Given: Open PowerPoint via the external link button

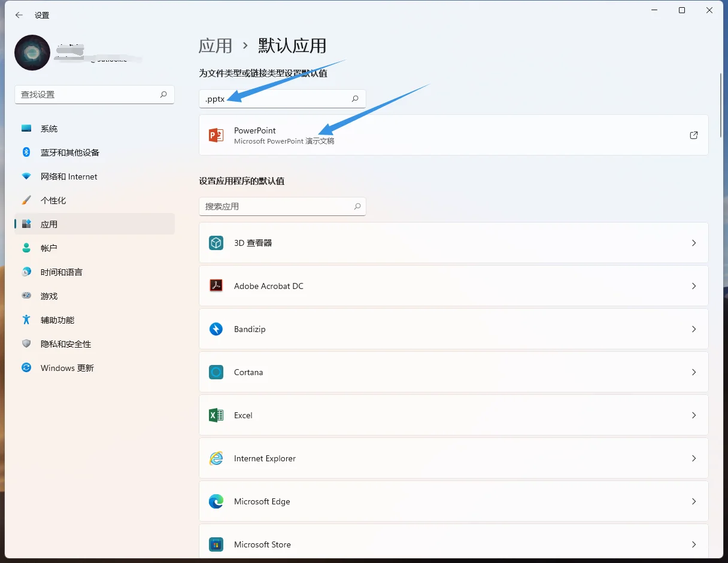Looking at the screenshot, I should [693, 135].
